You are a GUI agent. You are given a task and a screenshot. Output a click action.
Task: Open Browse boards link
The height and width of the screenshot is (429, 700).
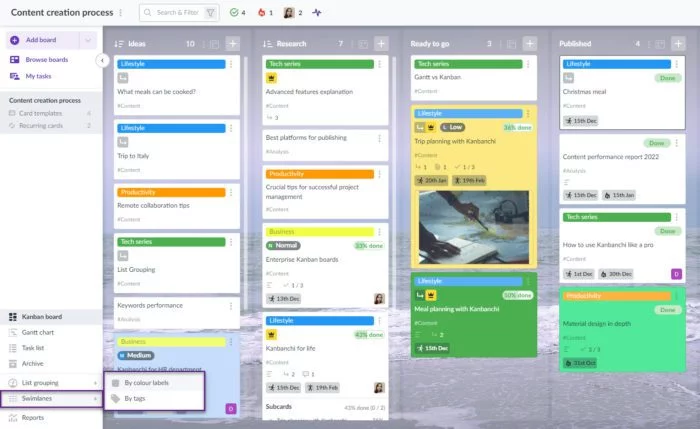point(46,60)
